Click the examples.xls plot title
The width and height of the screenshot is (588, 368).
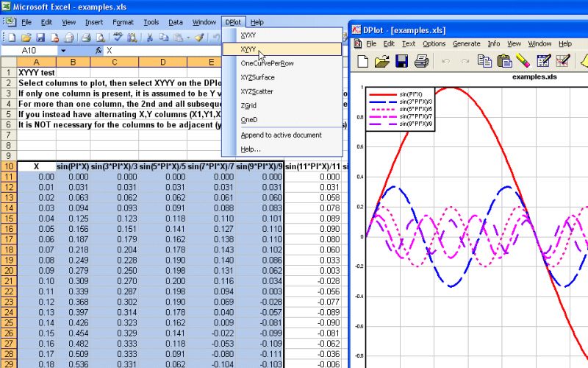534,77
